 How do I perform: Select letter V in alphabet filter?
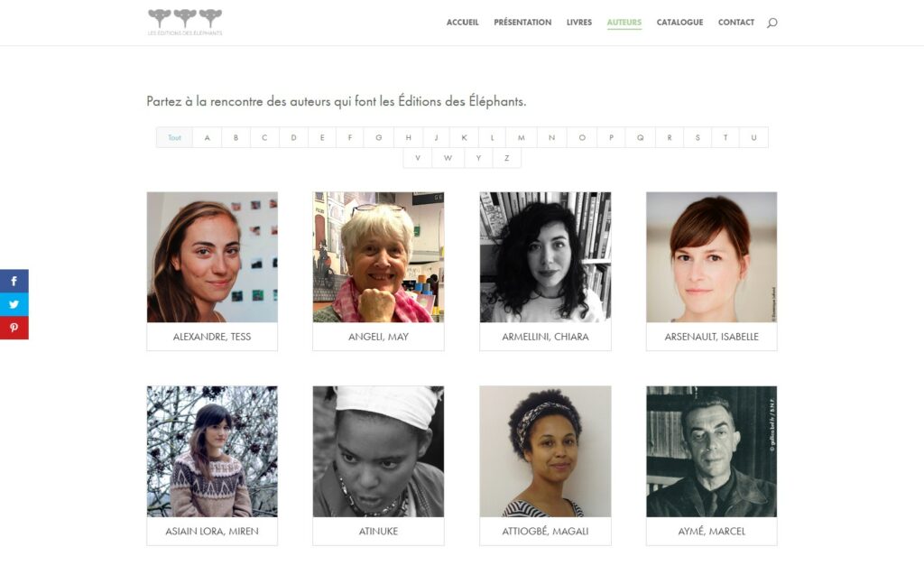[x=417, y=158]
